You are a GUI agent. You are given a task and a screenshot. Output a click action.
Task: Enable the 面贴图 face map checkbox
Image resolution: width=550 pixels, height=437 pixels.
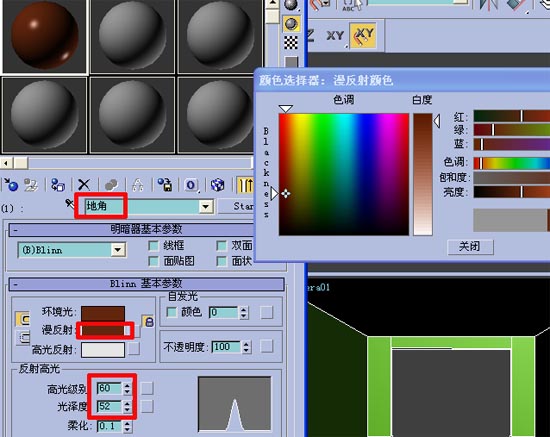coord(153,261)
